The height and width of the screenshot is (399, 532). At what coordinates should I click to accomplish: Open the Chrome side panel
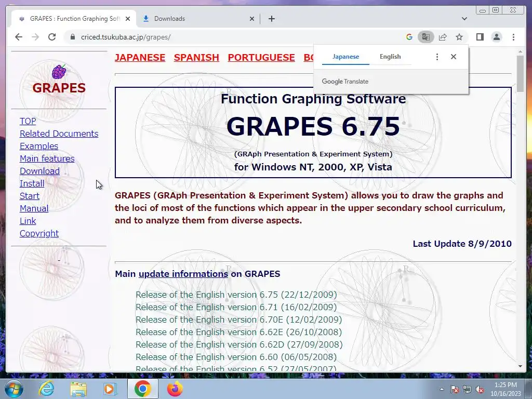click(480, 37)
